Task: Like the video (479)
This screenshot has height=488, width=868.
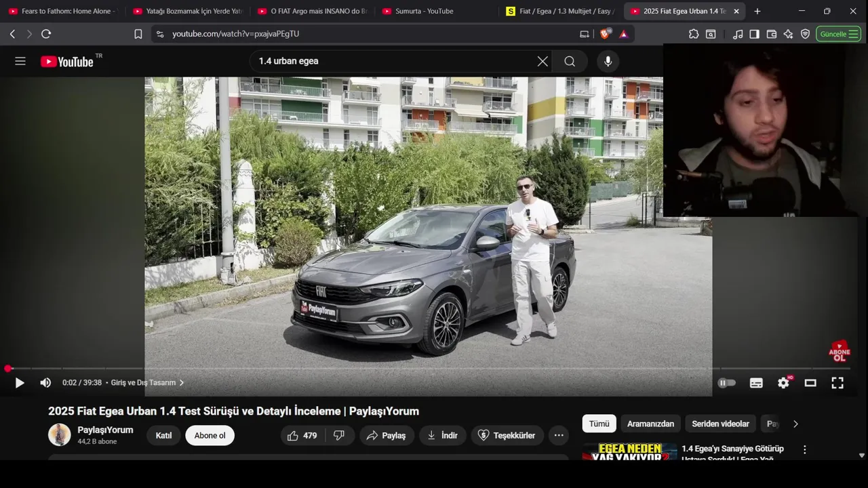Action: coord(302,435)
